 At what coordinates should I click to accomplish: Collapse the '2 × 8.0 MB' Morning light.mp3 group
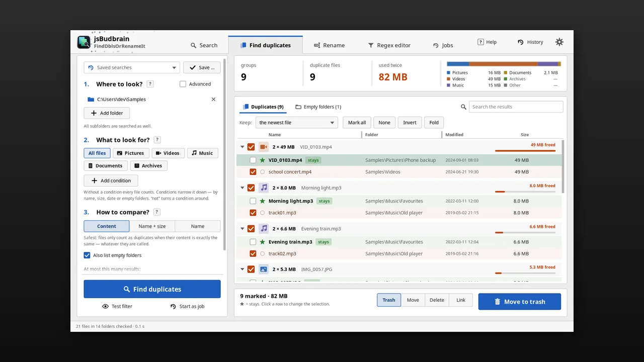tap(242, 188)
